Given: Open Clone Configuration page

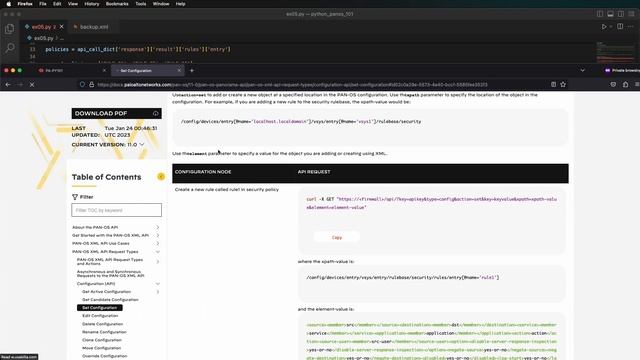Looking at the screenshot, I should 102,340.
